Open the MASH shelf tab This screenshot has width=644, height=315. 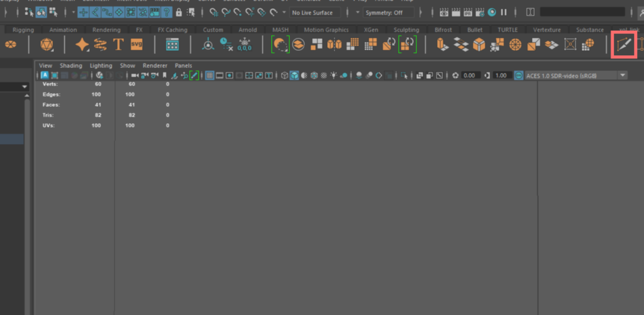point(280,30)
